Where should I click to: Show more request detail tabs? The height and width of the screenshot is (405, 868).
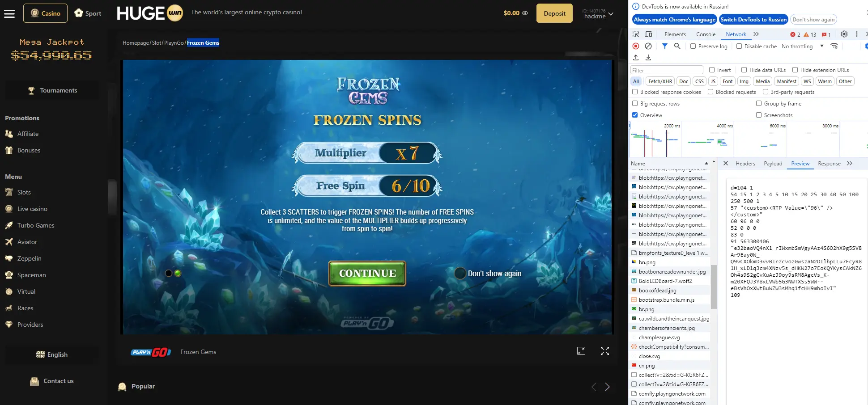(850, 163)
